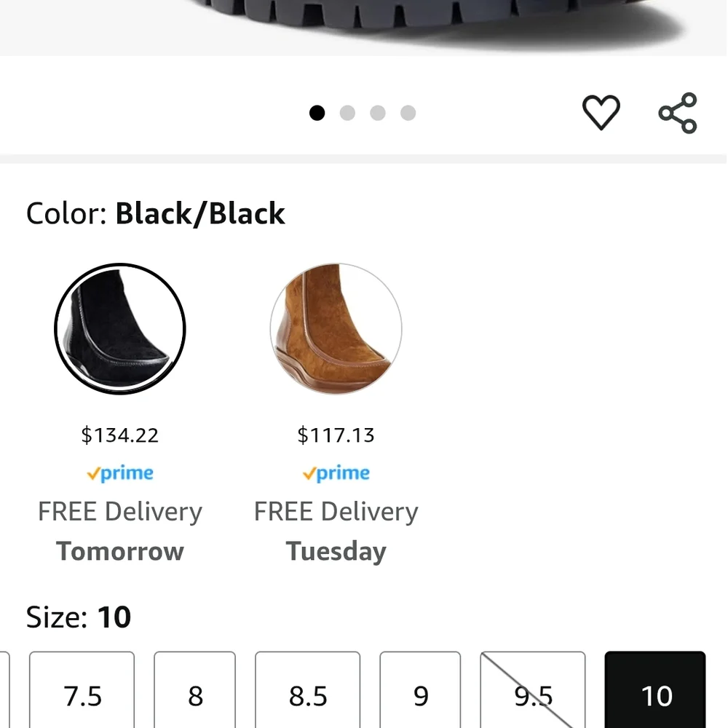
Task: Choose size 8
Action: (195, 695)
